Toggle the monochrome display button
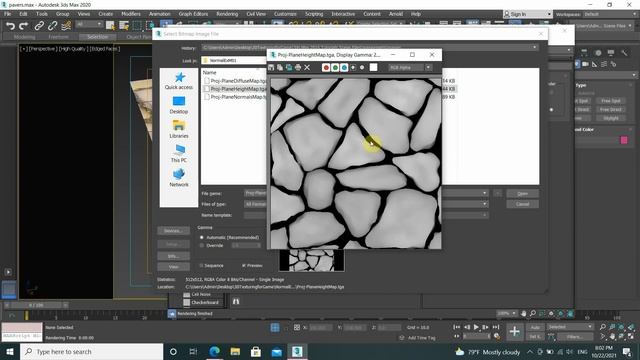This screenshot has width=640, height=360. pos(362,67)
